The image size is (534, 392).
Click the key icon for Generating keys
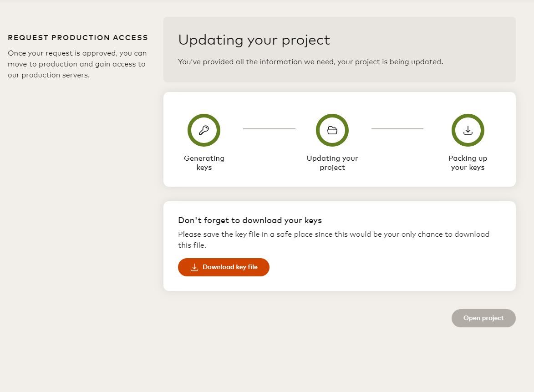[204, 130]
